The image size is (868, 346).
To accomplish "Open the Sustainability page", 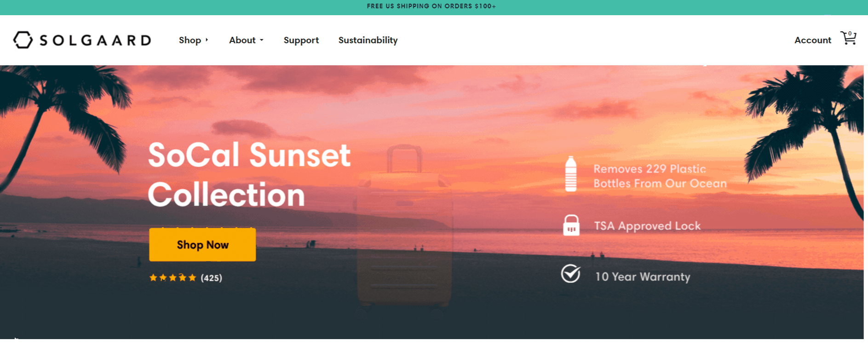I will (368, 40).
